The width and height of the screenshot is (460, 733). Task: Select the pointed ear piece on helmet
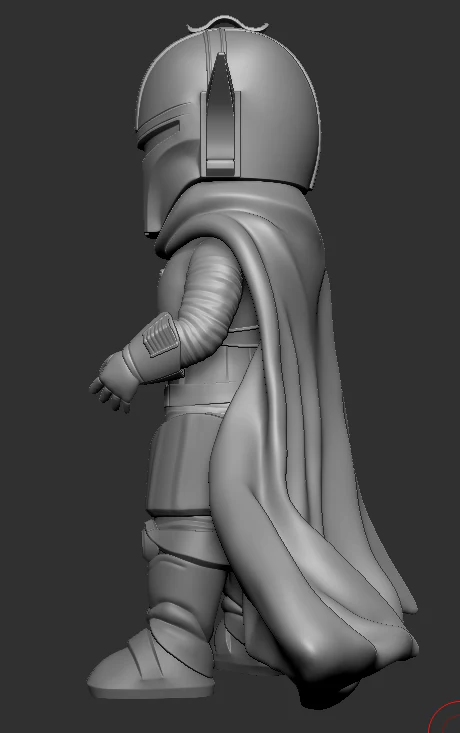point(222,115)
